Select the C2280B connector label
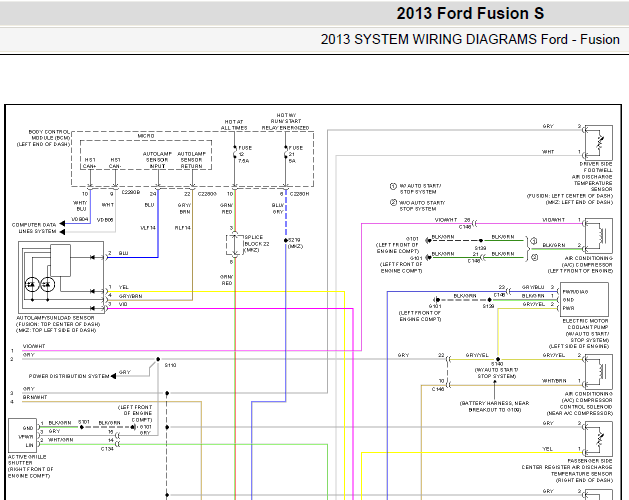Image resolution: width=629 pixels, height=500 pixels. [x=131, y=193]
